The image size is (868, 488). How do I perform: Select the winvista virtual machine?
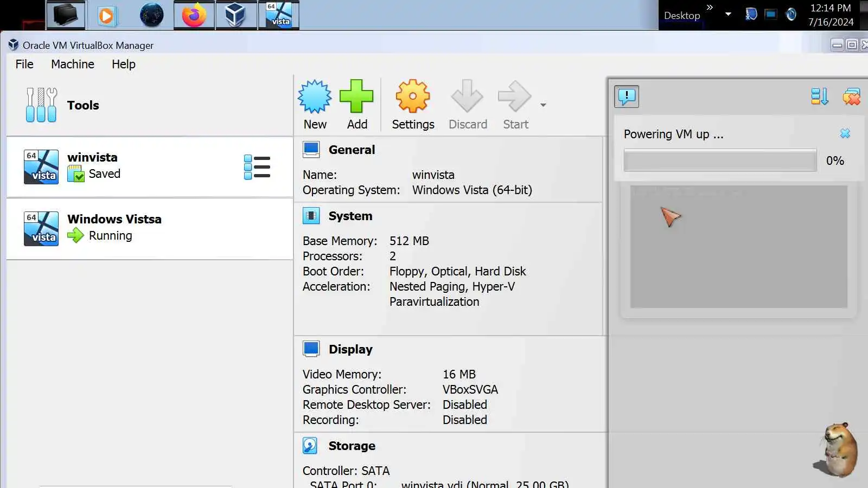click(150, 167)
